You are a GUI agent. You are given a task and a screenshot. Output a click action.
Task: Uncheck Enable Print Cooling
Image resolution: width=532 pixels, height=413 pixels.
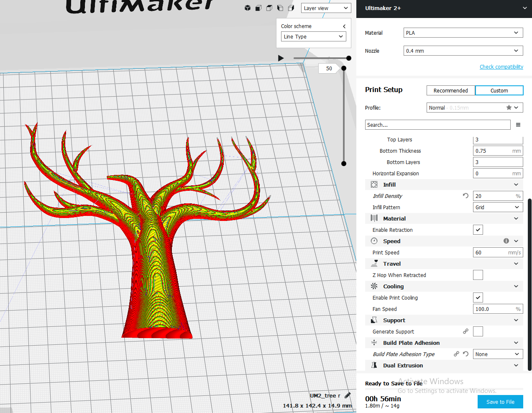(x=478, y=298)
